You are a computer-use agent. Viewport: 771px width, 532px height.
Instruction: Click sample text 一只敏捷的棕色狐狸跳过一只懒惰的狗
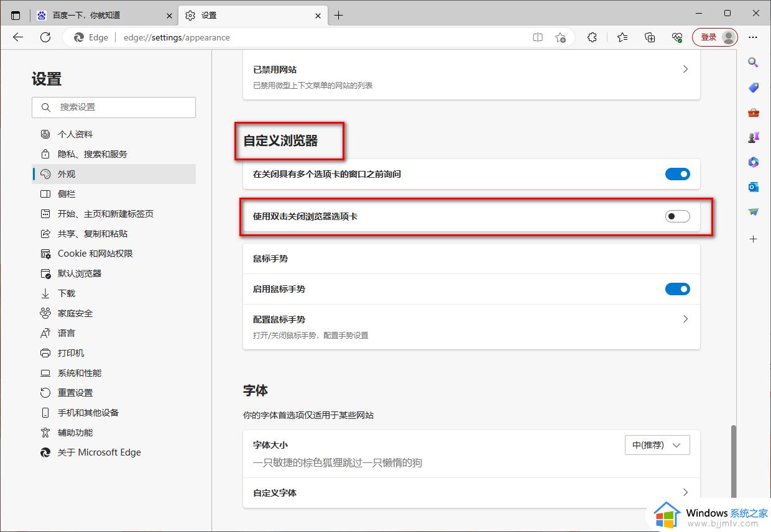coord(338,463)
